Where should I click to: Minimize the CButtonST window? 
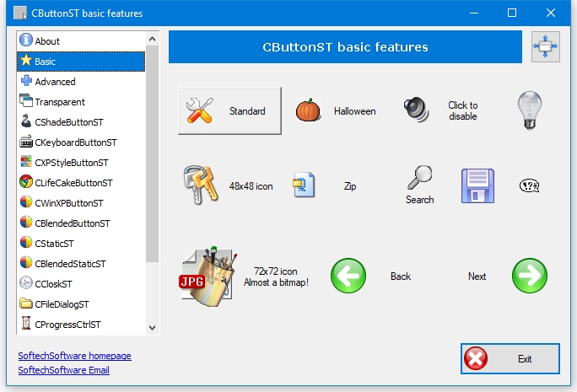click(474, 13)
